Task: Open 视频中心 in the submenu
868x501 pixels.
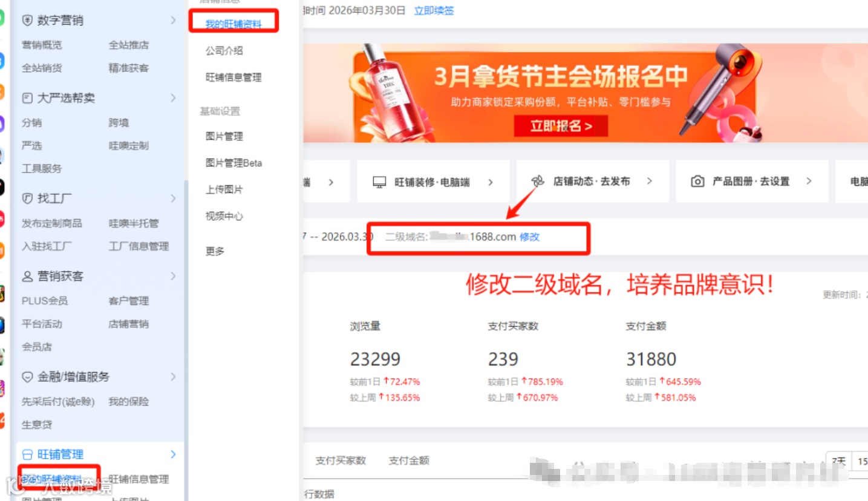Action: (224, 216)
